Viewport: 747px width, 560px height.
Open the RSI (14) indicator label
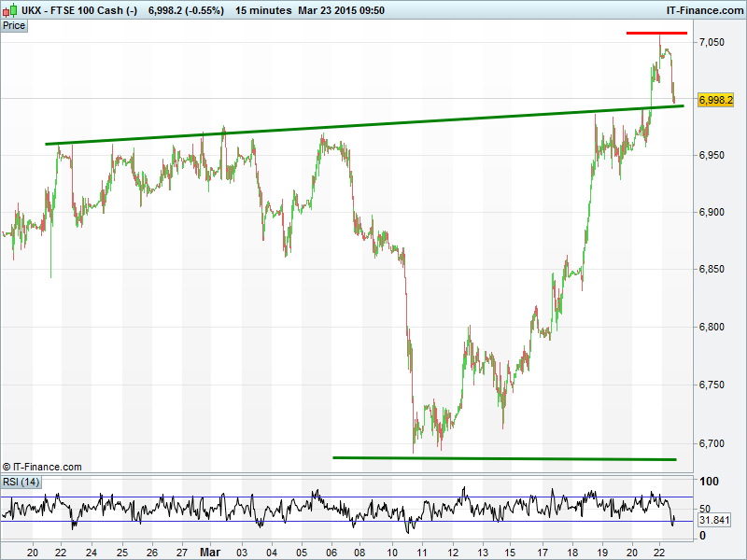[x=21, y=482]
